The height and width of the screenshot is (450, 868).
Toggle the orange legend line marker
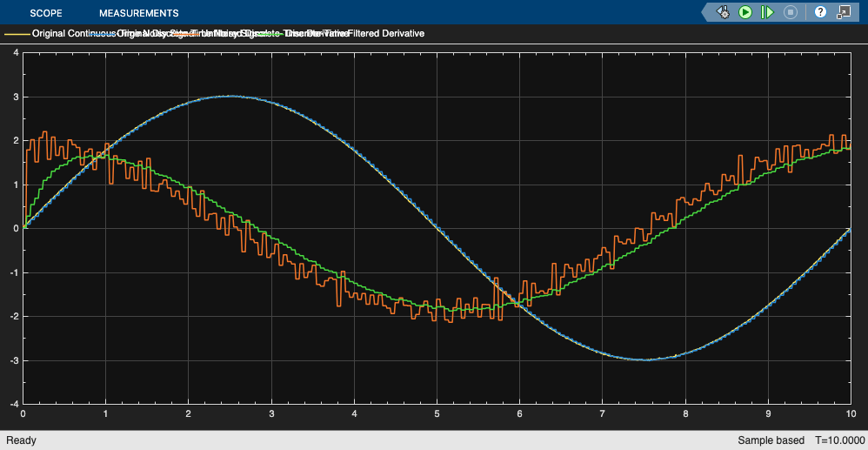[x=187, y=34]
